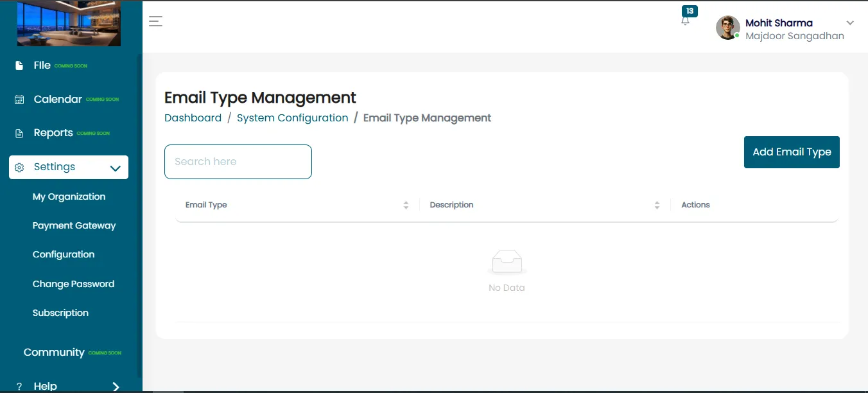Click the No Data empty box icon
The image size is (868, 393).
point(507,263)
